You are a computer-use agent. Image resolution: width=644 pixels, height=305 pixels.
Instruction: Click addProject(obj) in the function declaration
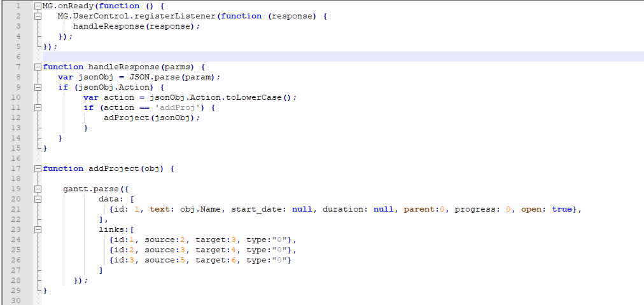coord(126,168)
